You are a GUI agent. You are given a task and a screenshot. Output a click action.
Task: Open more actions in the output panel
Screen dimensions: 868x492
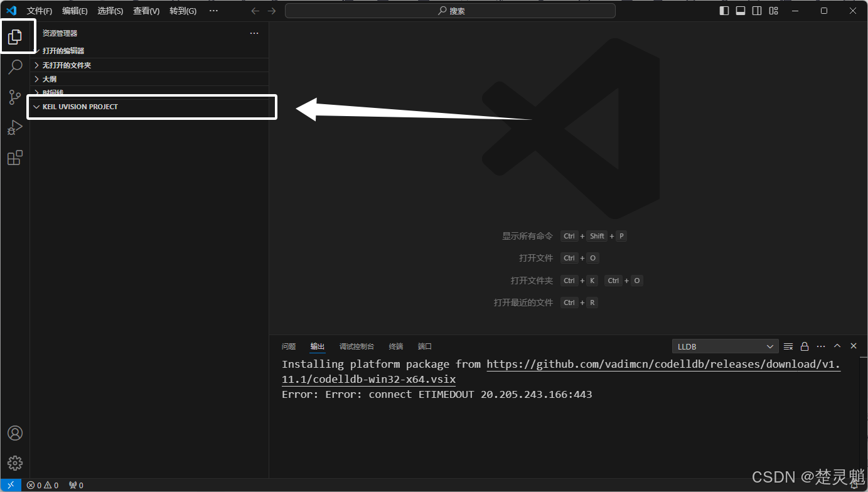[821, 346]
